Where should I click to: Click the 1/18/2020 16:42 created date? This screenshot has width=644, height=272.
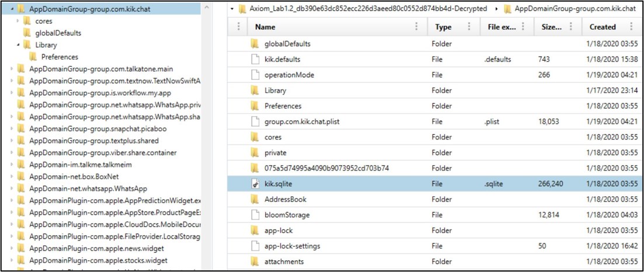pyautogui.click(x=612, y=246)
